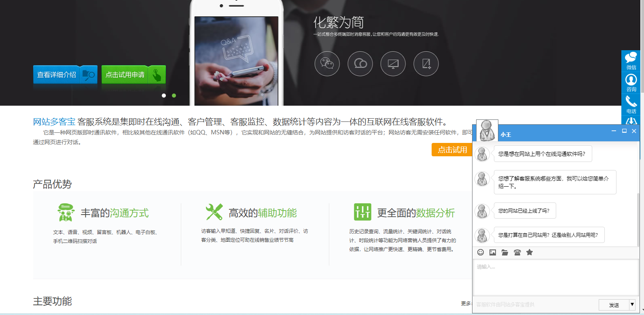Click the 丰富的沟通方式 title text

(114, 213)
